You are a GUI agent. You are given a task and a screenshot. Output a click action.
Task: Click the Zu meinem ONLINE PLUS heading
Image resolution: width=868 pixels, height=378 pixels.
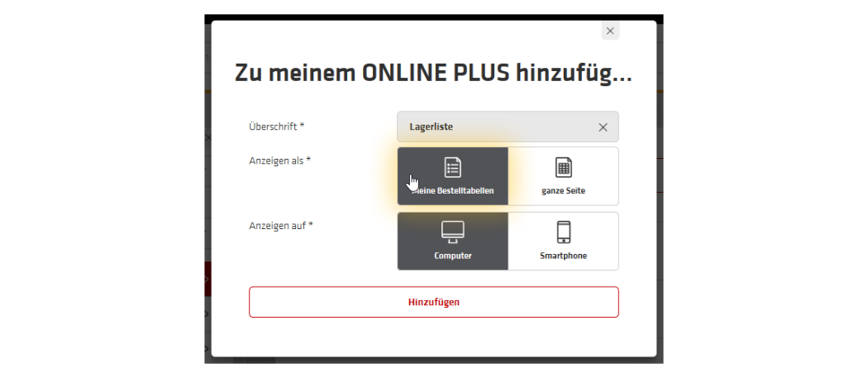[433, 73]
